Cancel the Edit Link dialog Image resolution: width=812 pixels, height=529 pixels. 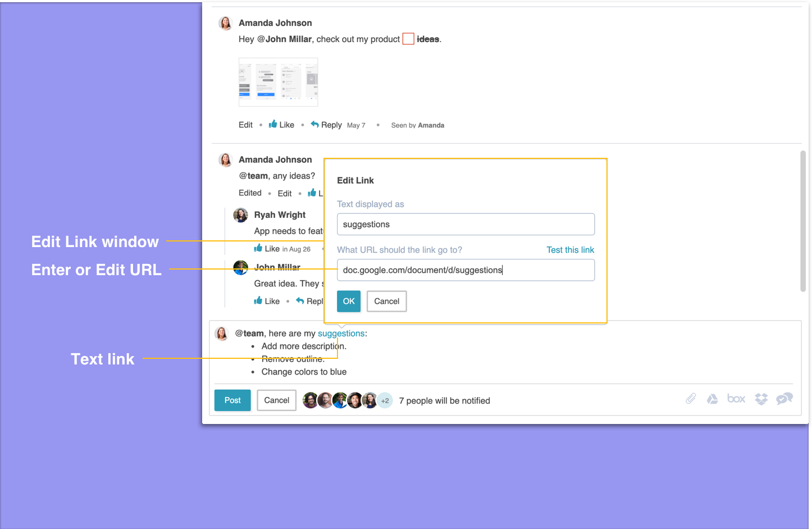point(387,302)
